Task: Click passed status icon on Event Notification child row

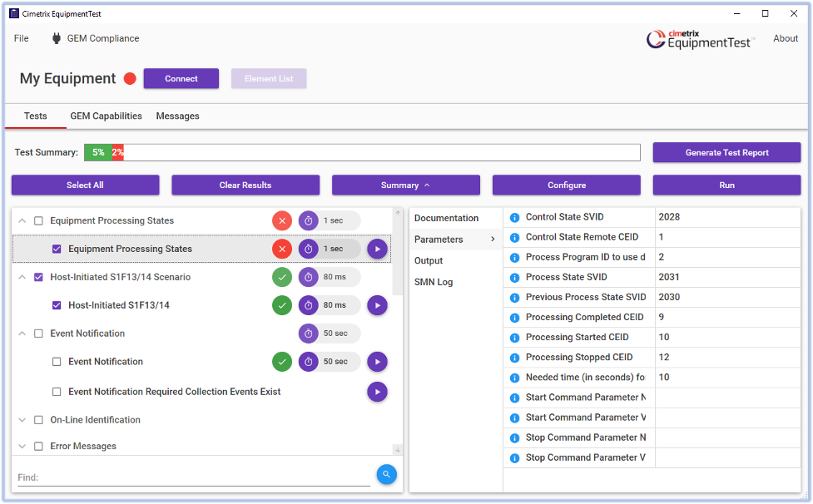Action: coord(282,362)
